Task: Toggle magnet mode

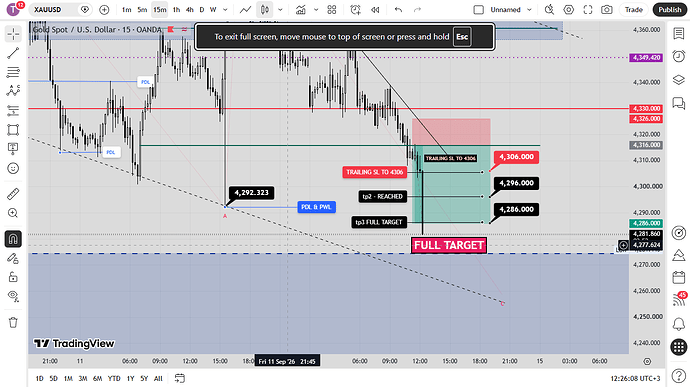Action: click(x=13, y=239)
